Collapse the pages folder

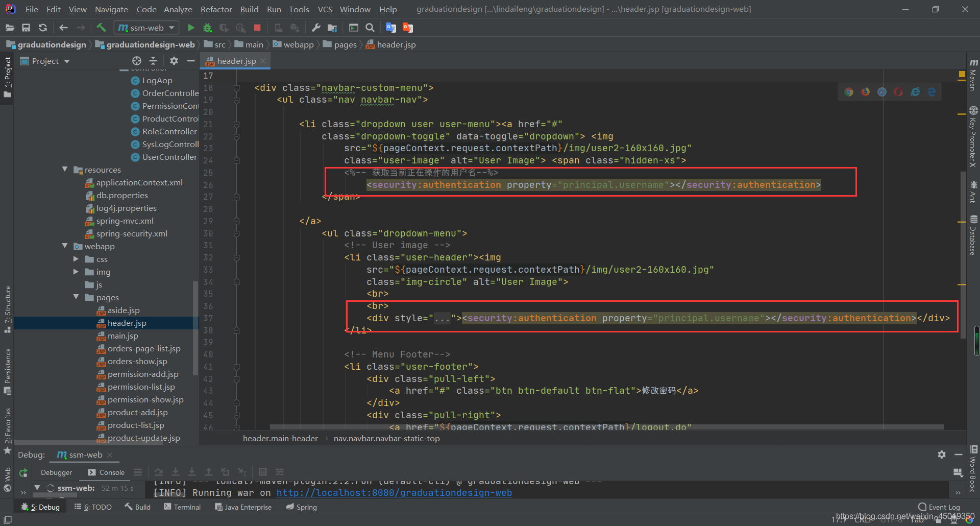(76, 297)
